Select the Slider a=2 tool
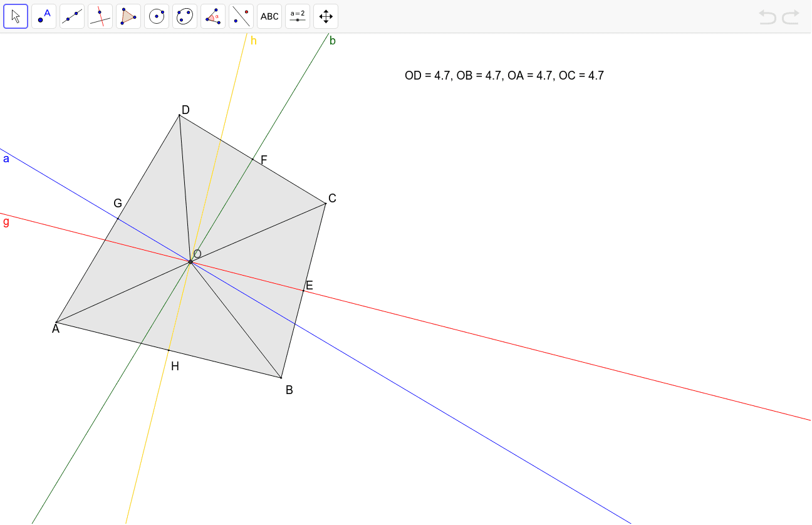The width and height of the screenshot is (812, 525). (298, 16)
